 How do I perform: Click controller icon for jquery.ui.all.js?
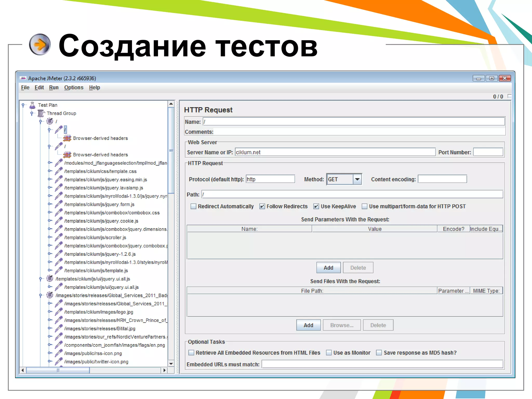(50, 278)
